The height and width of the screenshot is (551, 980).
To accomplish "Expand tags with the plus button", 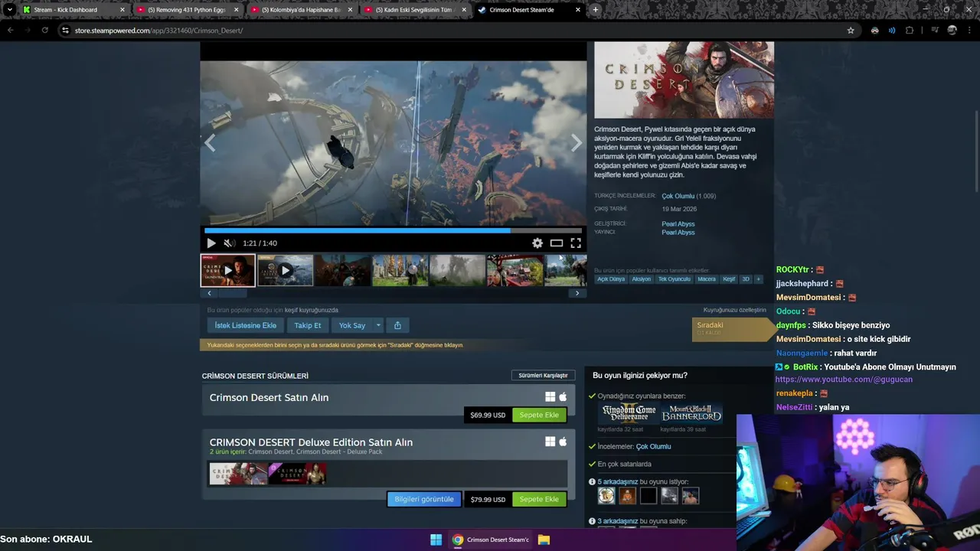I will click(759, 279).
